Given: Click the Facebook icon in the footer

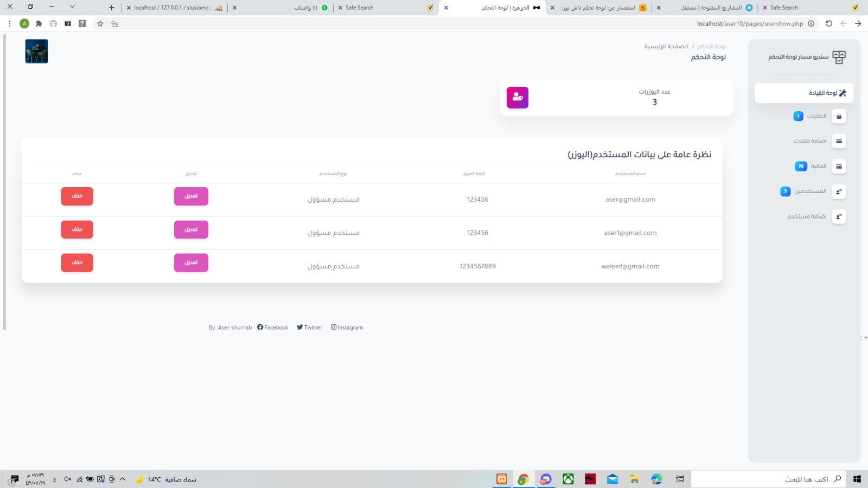Looking at the screenshot, I should (x=260, y=327).
